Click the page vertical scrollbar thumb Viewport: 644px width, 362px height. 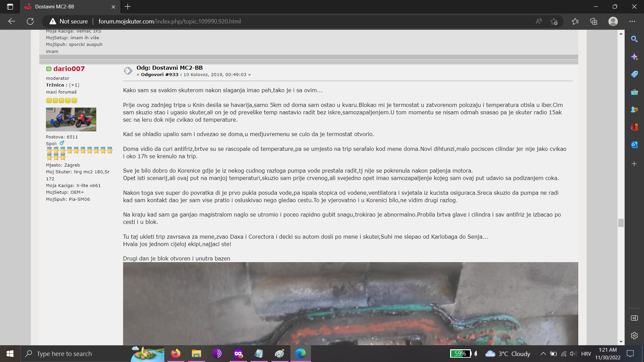click(621, 223)
